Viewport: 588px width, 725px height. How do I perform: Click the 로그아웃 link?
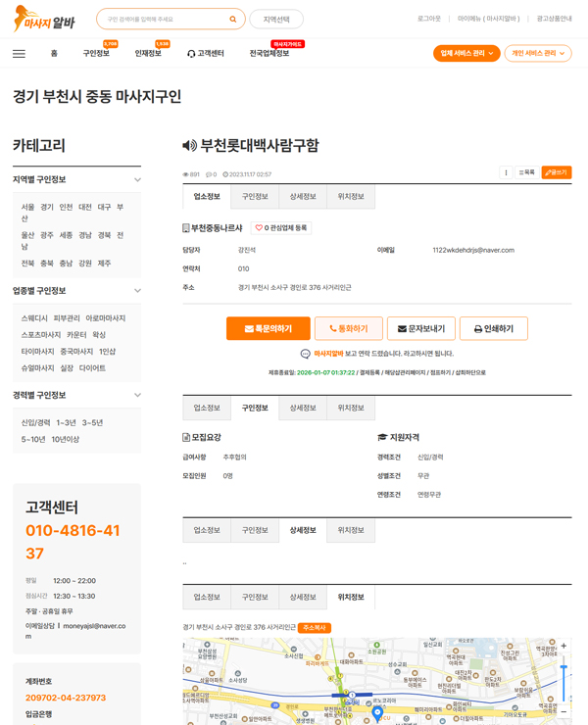(429, 19)
